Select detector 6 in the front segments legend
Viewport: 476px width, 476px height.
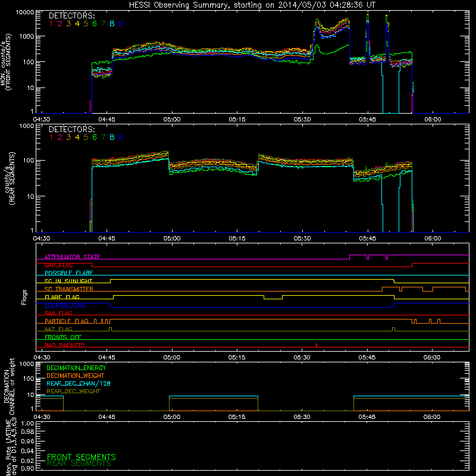point(95,24)
